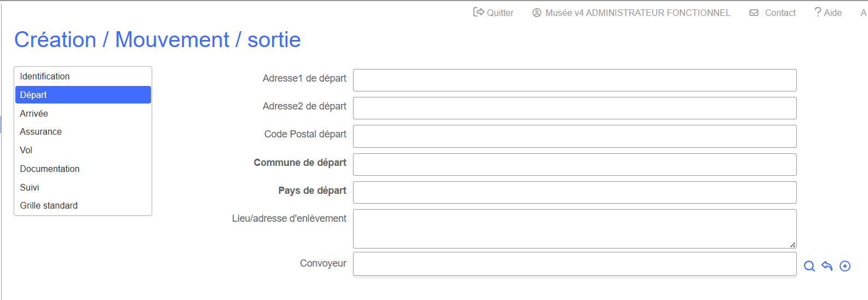Switch to the Arrivée section
The width and height of the screenshot is (868, 300).
34,113
